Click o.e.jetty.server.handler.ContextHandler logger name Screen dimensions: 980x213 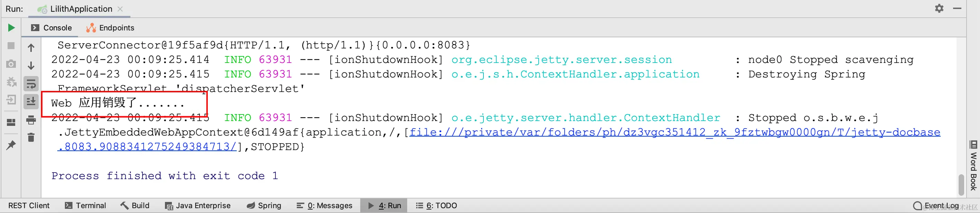pyautogui.click(x=586, y=118)
